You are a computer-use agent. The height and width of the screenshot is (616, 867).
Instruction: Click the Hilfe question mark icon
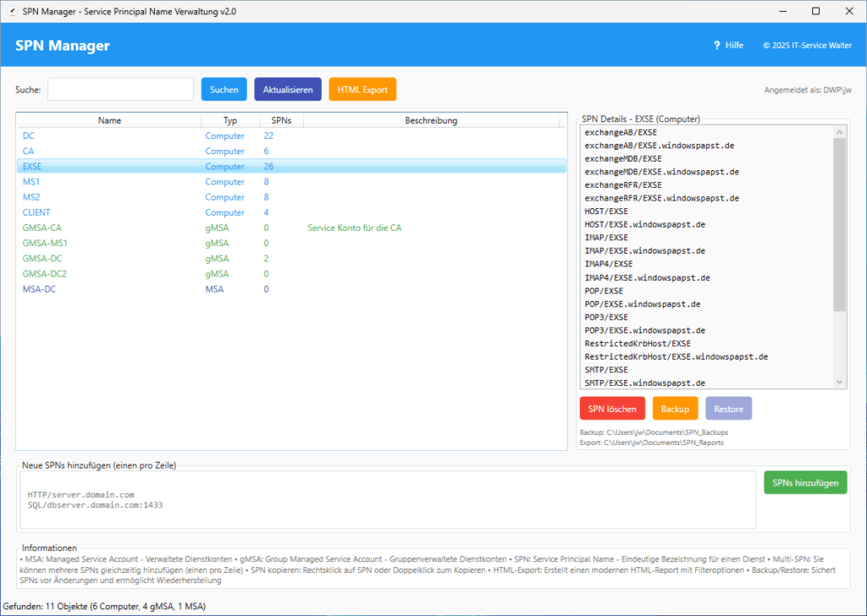(x=716, y=46)
